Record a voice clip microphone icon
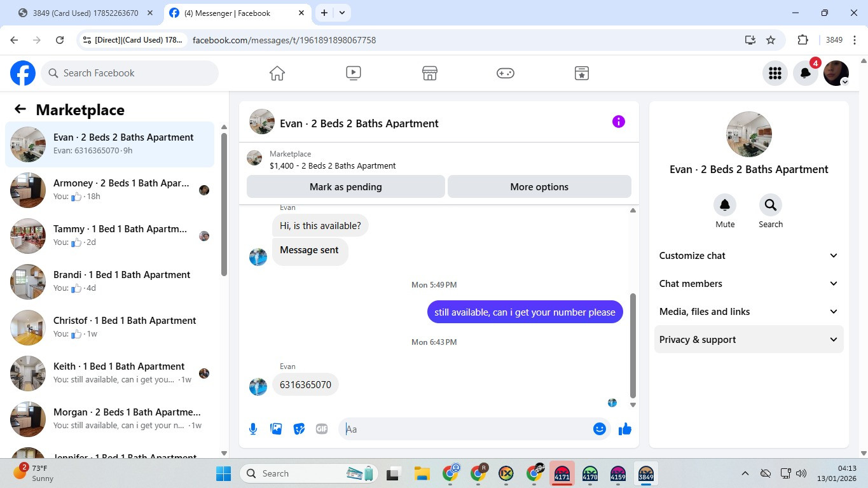Screen dimensions: 868x488 point(253,429)
